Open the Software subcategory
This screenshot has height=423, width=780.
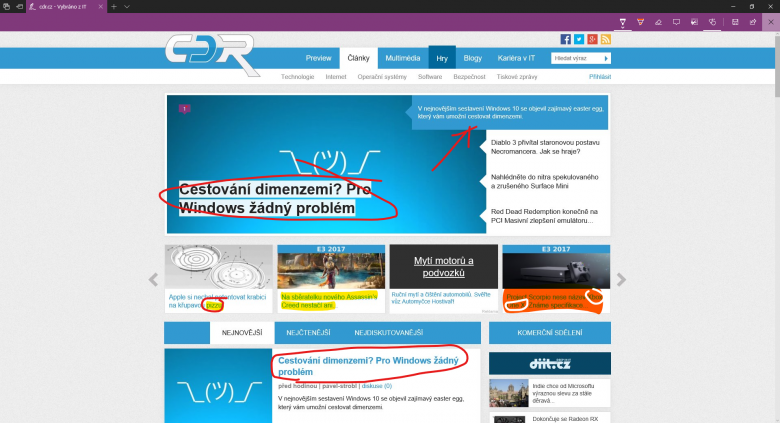point(430,77)
